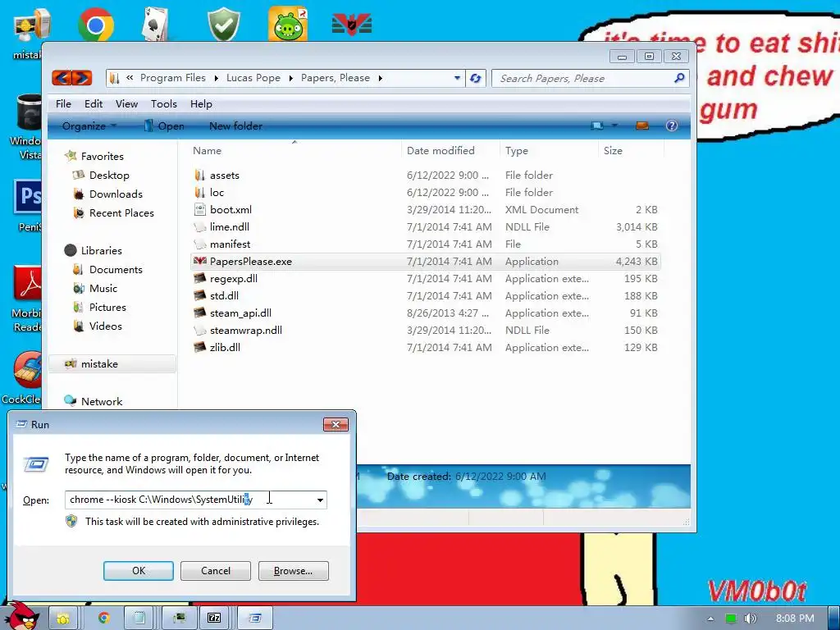
Task: Select Network in navigation pane
Action: tap(101, 401)
